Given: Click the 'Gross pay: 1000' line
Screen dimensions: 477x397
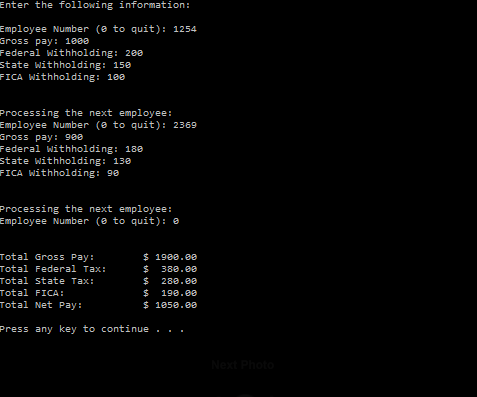Looking at the screenshot, I should [44, 41].
